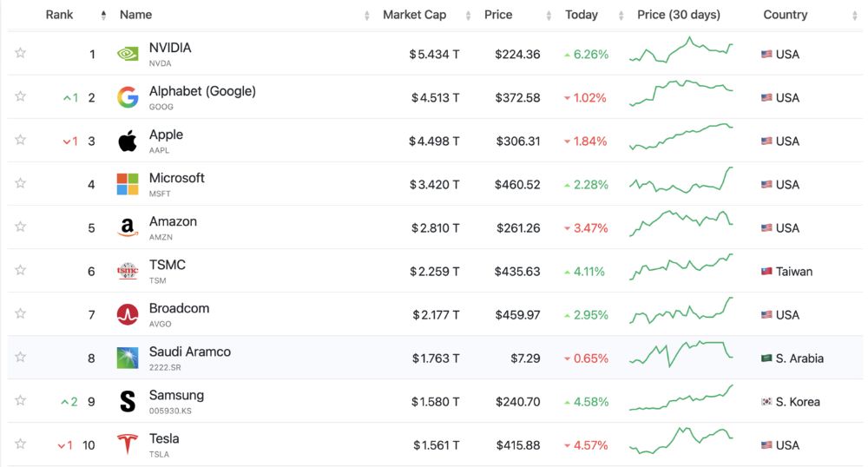
Task: Click the Amazon logo icon
Action: point(128,227)
